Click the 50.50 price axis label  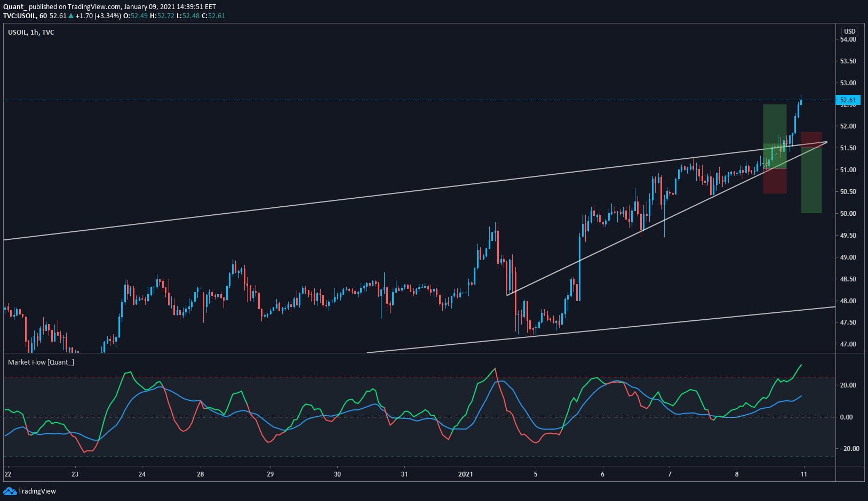848,192
